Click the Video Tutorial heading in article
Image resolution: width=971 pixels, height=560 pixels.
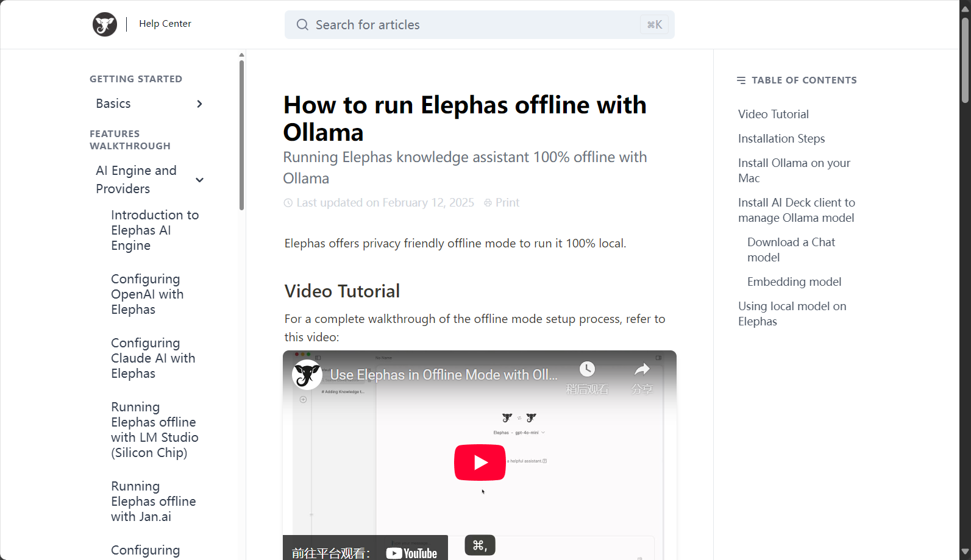point(342,291)
